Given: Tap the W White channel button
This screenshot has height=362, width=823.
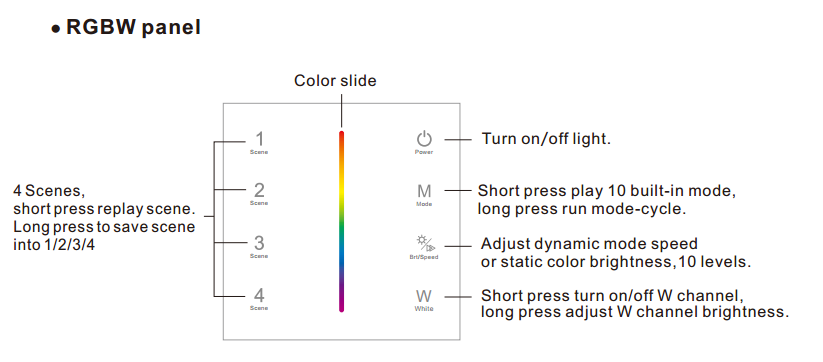Looking at the screenshot, I should click(x=424, y=296).
